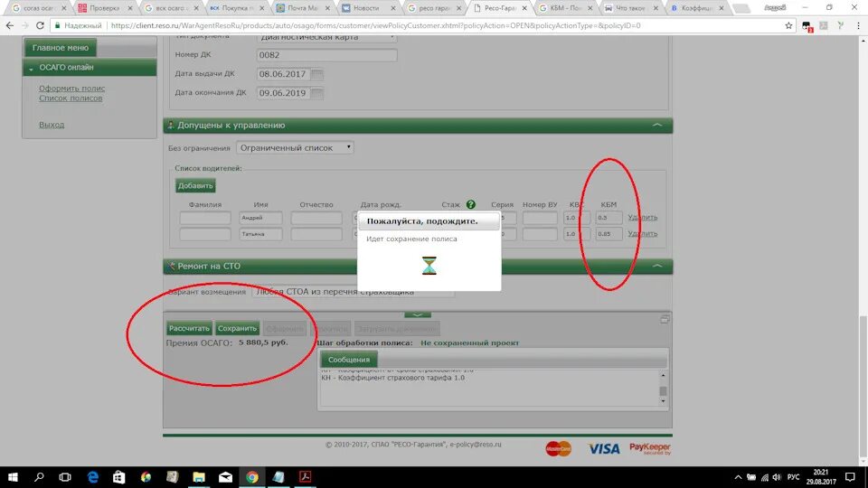Open File Explorer from the taskbar
This screenshot has height=488, width=868.
199,477
